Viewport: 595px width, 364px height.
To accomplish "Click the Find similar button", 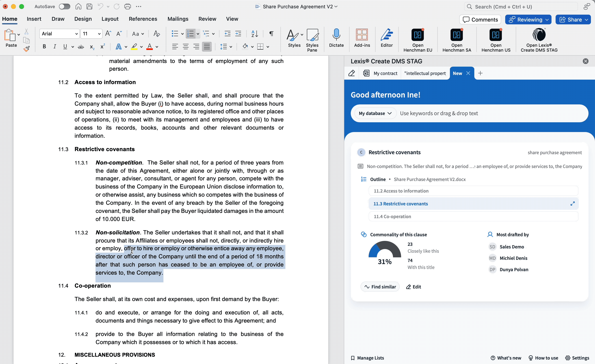I will [x=380, y=287].
